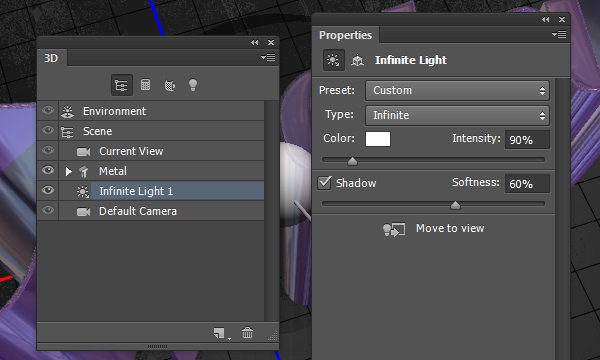Expand the Metal tree item arrow

[68, 171]
